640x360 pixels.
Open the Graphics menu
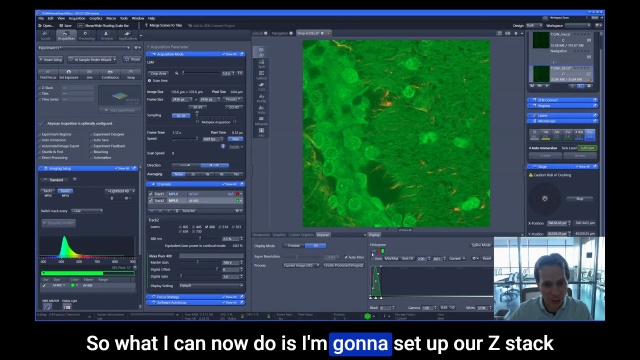(x=96, y=18)
